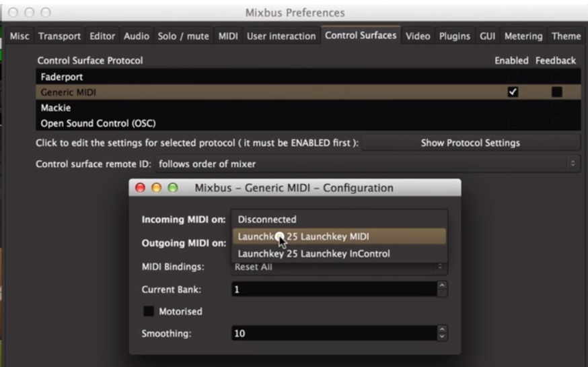This screenshot has height=367, width=588.
Task: Toggle Feedback checkbox for Mackie
Action: (557, 108)
